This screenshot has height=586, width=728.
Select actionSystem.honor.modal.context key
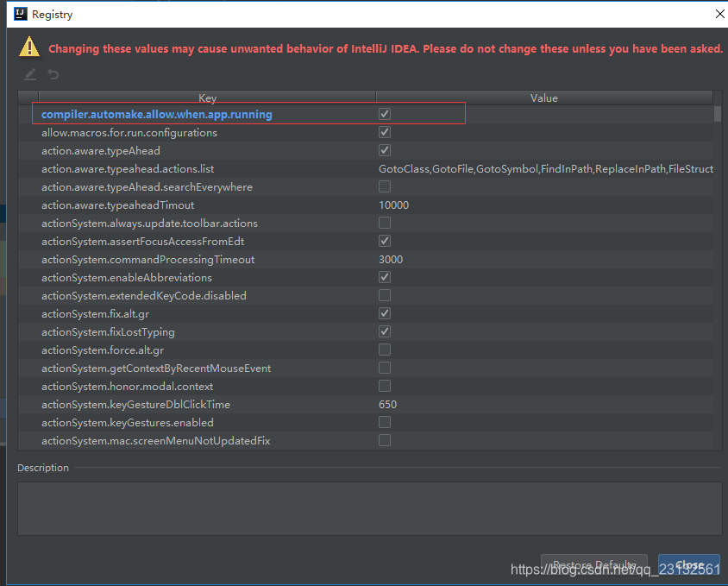[127, 386]
